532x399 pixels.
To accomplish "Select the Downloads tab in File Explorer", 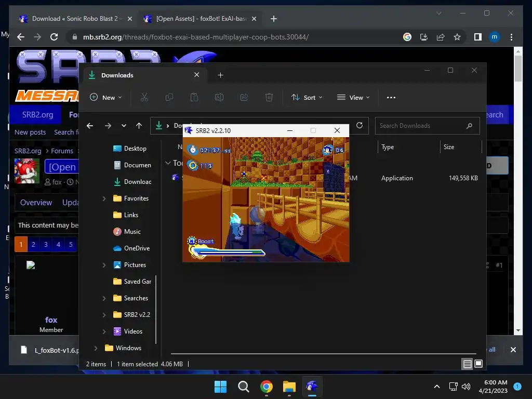I will [145, 75].
